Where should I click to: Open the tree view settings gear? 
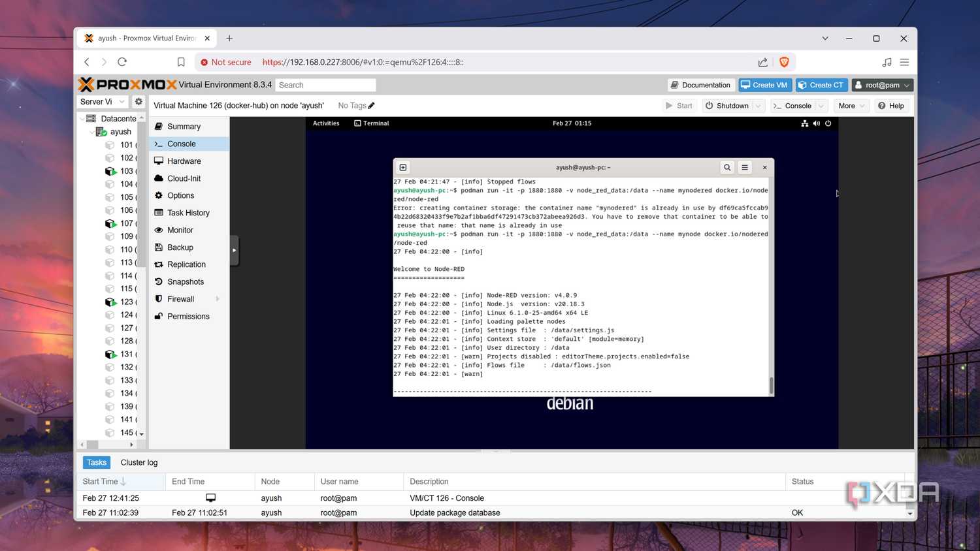point(139,102)
